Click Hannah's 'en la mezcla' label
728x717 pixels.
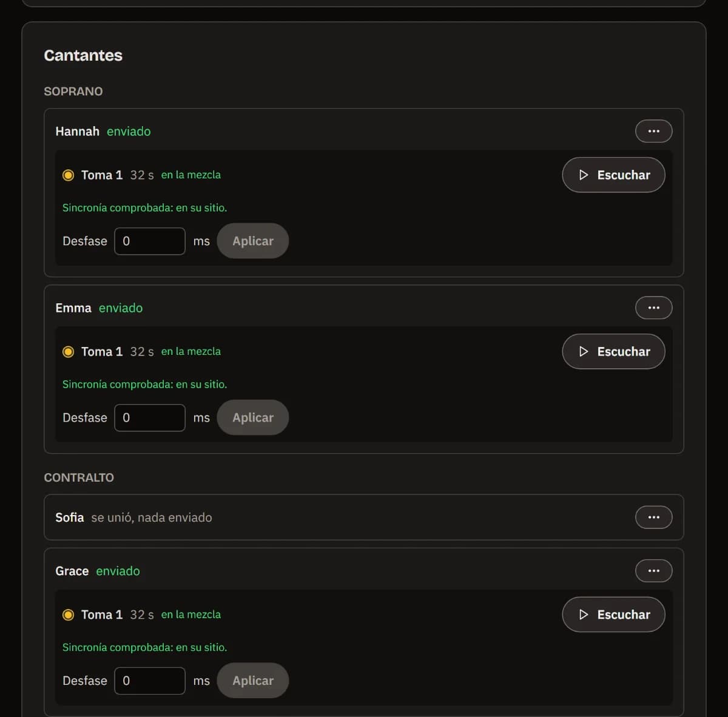[x=191, y=175]
